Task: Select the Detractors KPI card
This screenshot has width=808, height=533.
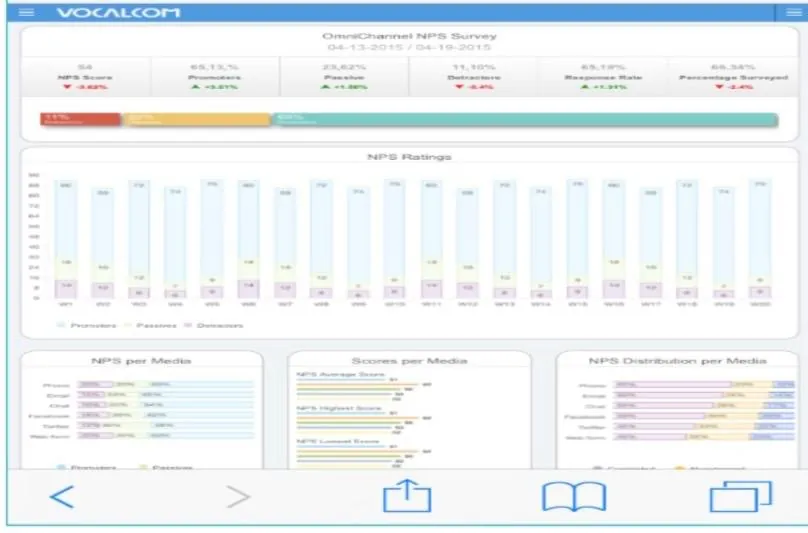Action: point(474,77)
